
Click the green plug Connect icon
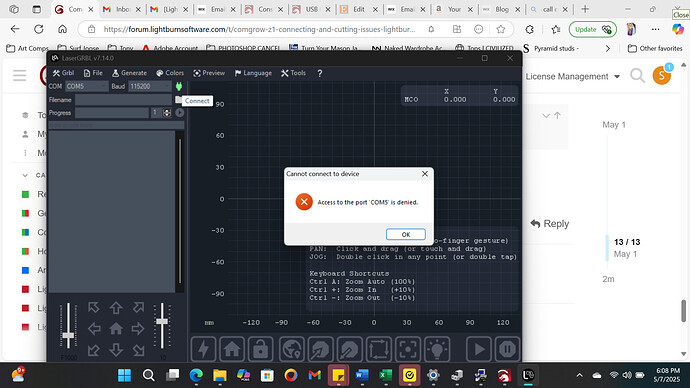(x=179, y=86)
